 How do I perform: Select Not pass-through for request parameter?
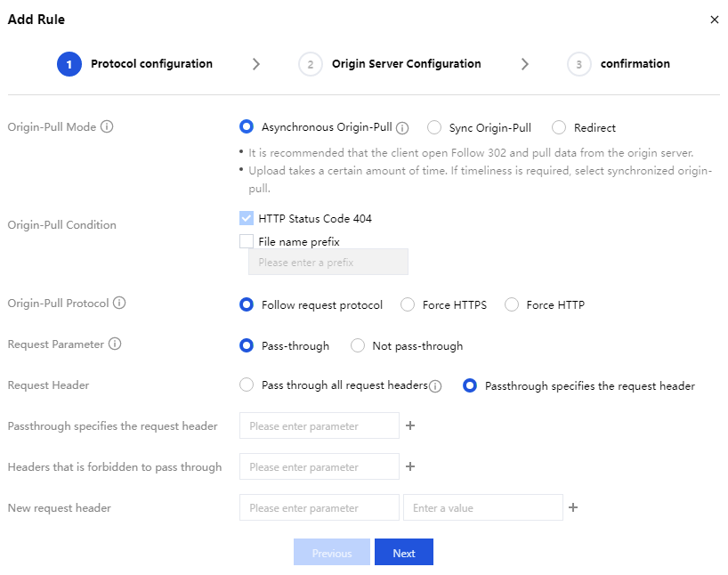pyautogui.click(x=358, y=346)
